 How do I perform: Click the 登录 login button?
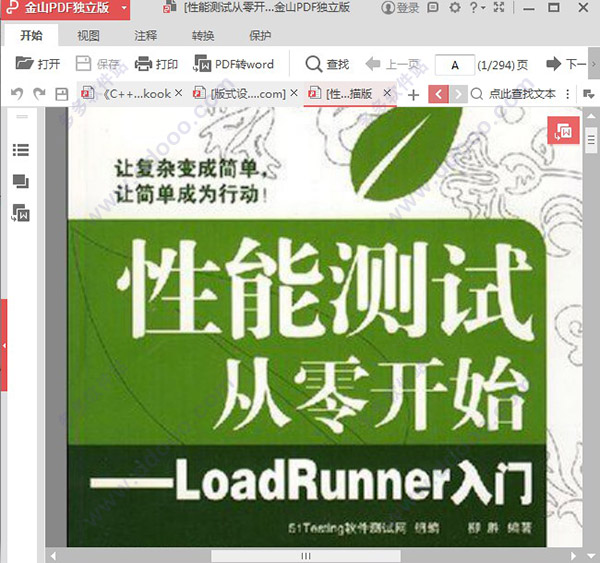[400, 7]
